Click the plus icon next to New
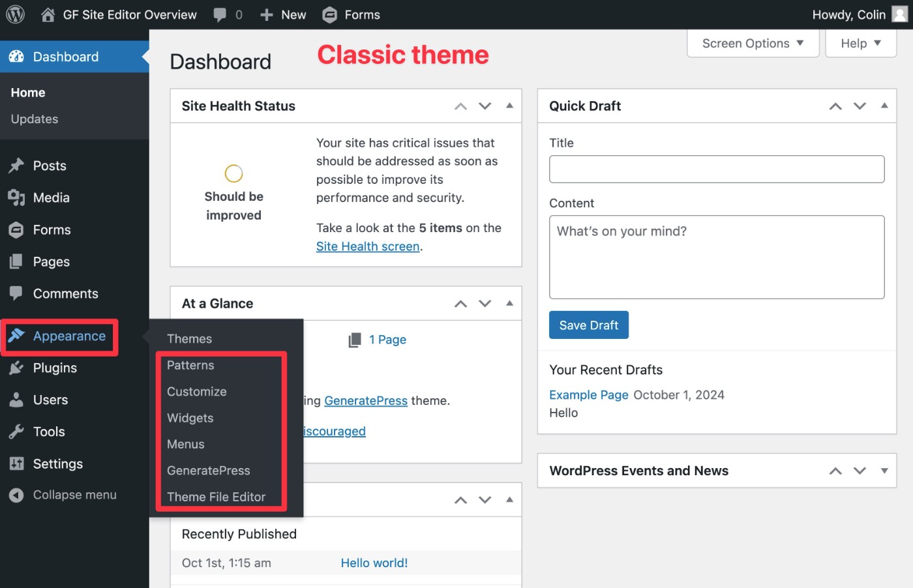Image resolution: width=913 pixels, height=588 pixels. click(x=266, y=15)
